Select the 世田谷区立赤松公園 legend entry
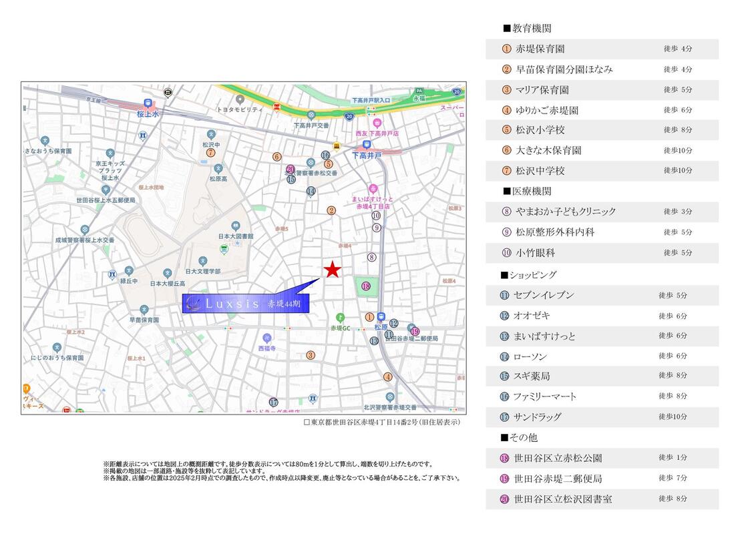The image size is (756, 534). 602,458
